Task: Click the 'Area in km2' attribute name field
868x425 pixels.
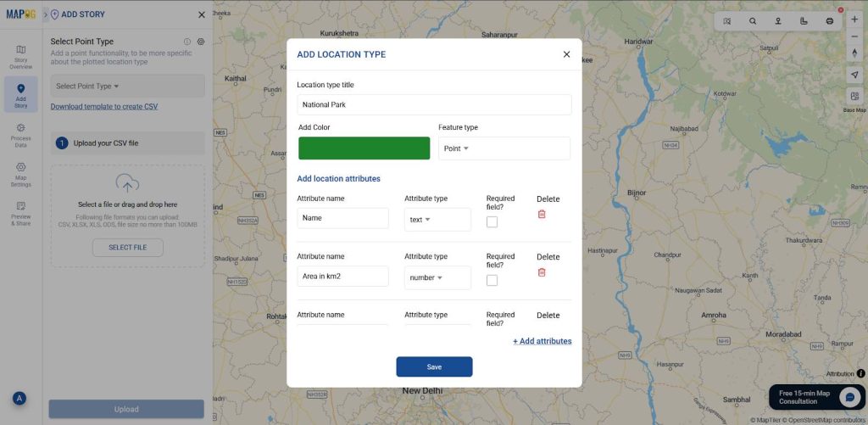Action: (342, 276)
